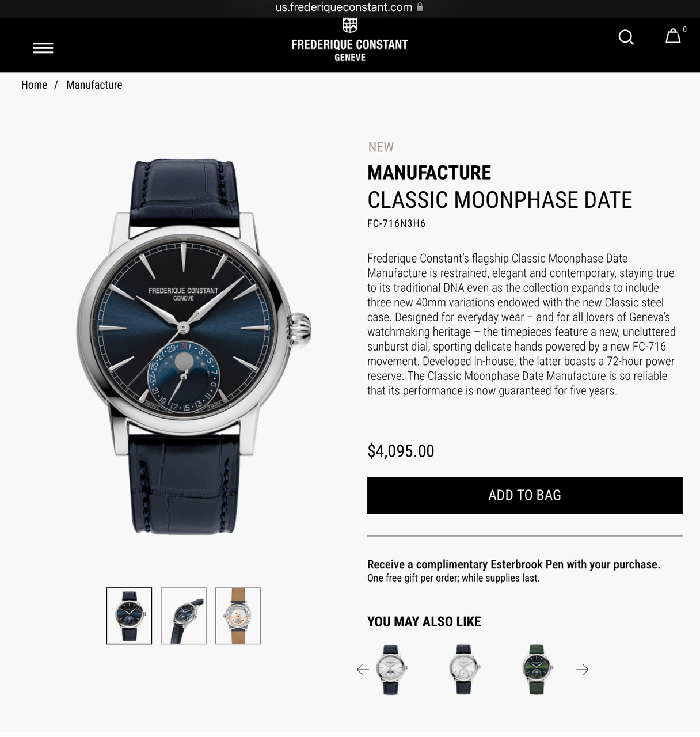Click the previous arrow in You May Also Like
Screen dimensions: 700x737
[363, 669]
